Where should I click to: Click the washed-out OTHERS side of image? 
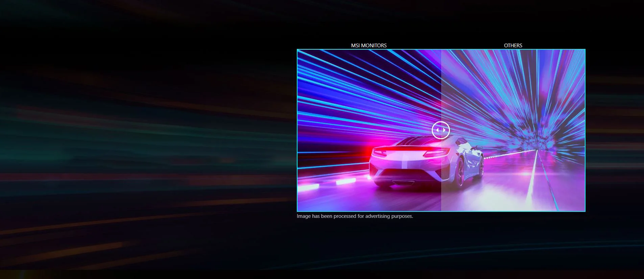pyautogui.click(x=513, y=130)
